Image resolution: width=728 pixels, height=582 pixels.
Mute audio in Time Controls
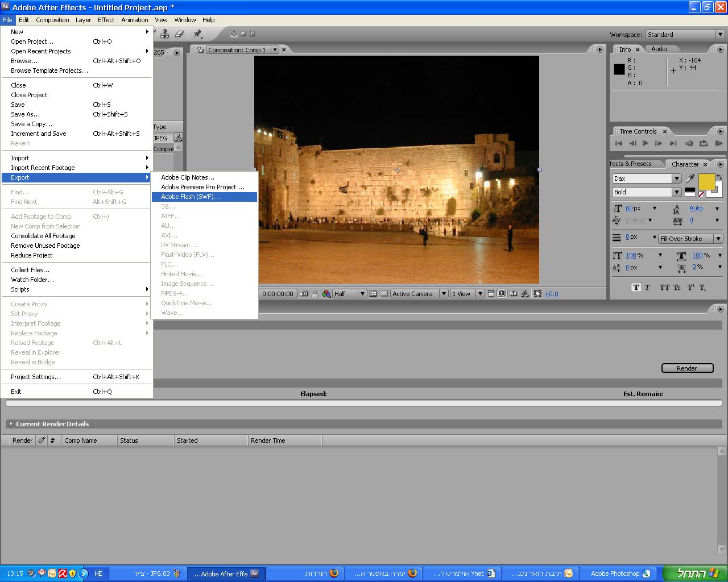(689, 143)
